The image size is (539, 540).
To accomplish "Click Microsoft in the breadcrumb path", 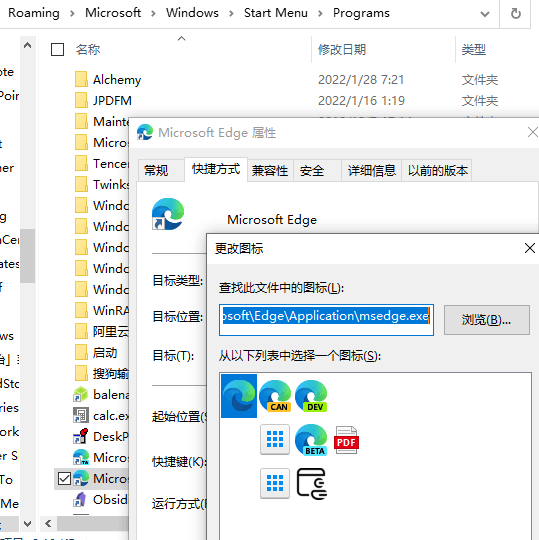I will coord(113,13).
